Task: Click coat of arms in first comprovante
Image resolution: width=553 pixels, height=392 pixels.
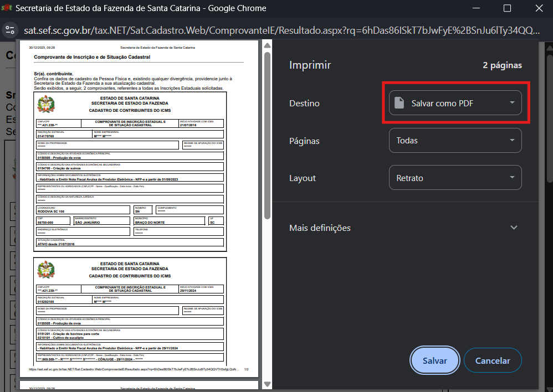Action: pyautogui.click(x=46, y=104)
